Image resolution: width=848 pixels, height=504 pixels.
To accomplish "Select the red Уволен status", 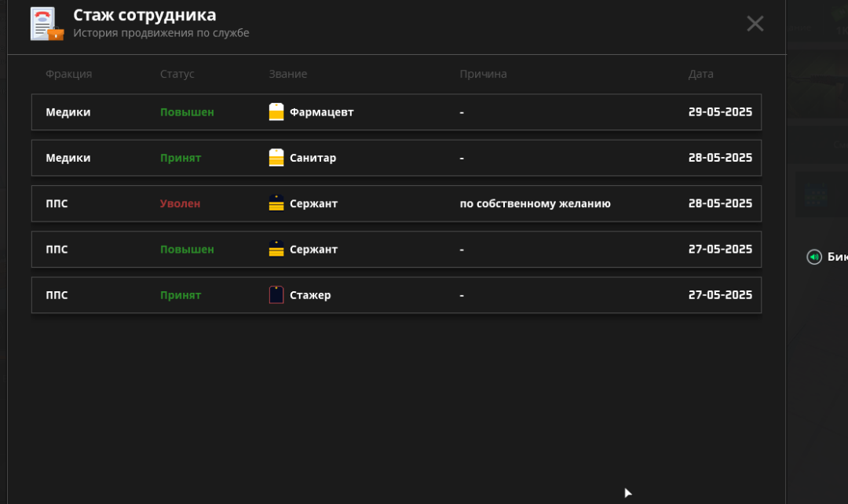I will [x=180, y=203].
